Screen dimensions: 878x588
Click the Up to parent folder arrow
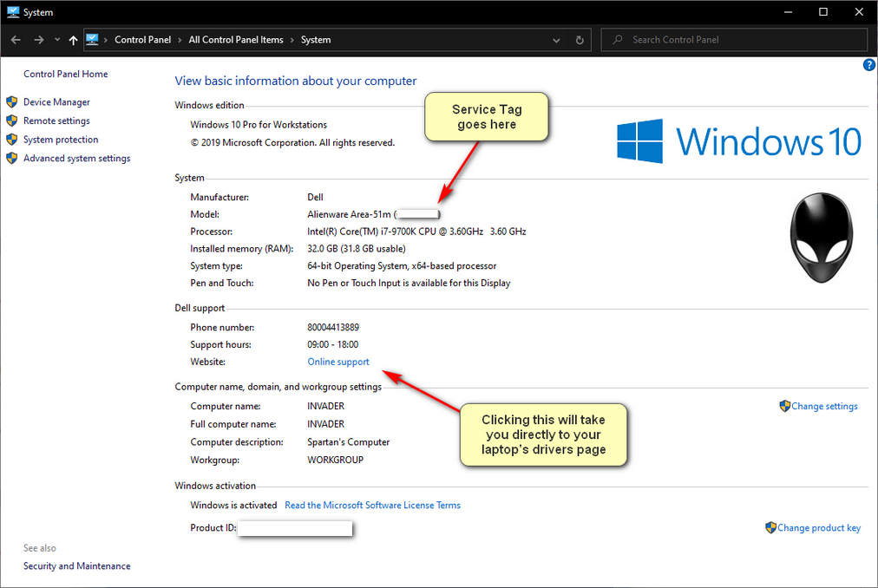tap(73, 40)
